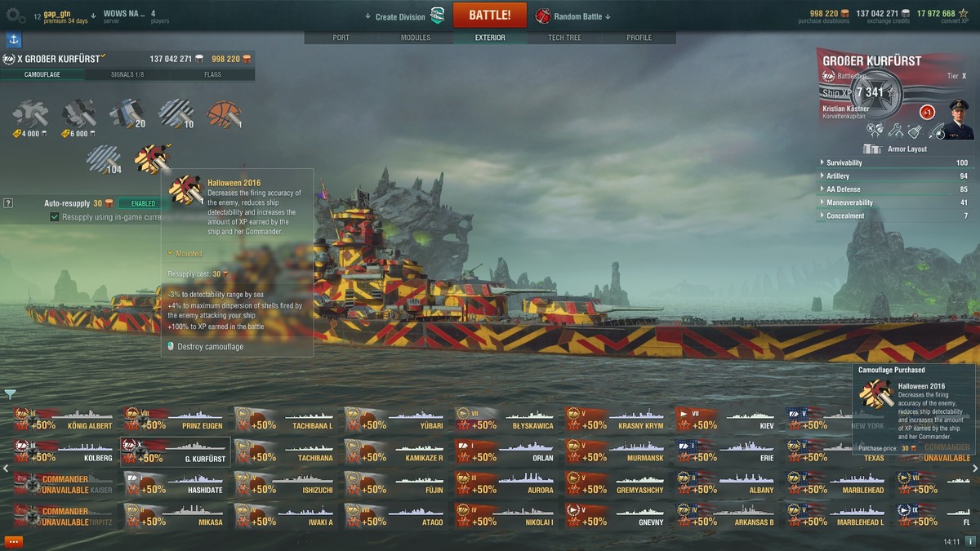Uncheck Resupply using in-game currency
This screenshot has width=980, height=551.
coord(55,217)
